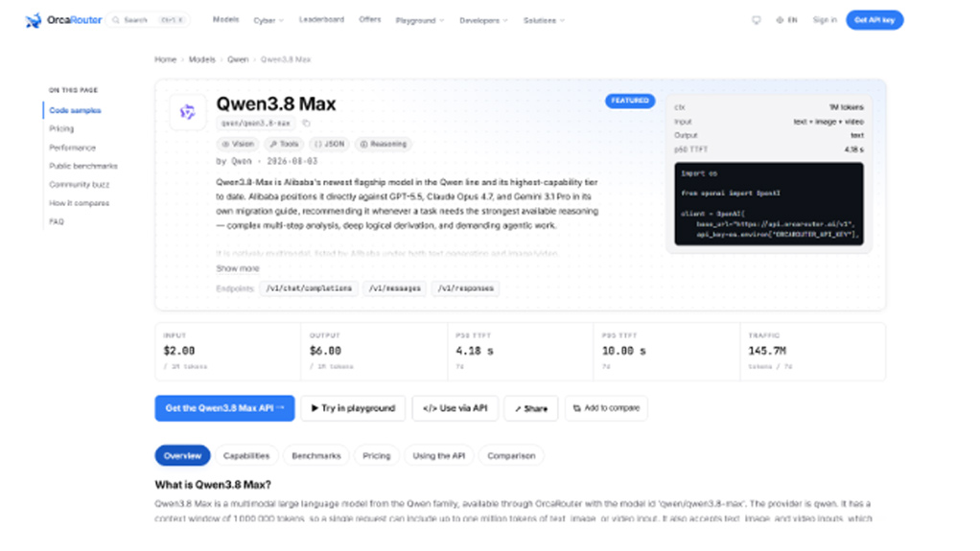Open the Solutions dropdown menu
Screen dimensions: 980x551
coord(544,21)
